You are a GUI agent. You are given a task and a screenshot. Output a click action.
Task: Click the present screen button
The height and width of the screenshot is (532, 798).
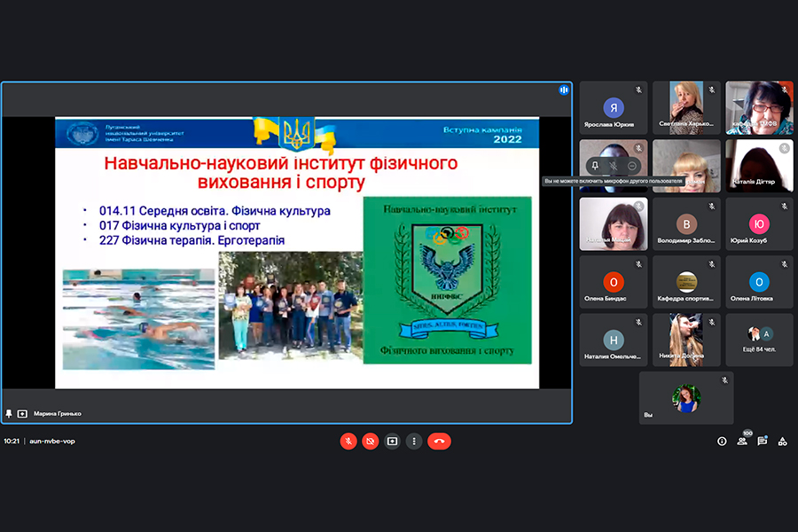392,441
